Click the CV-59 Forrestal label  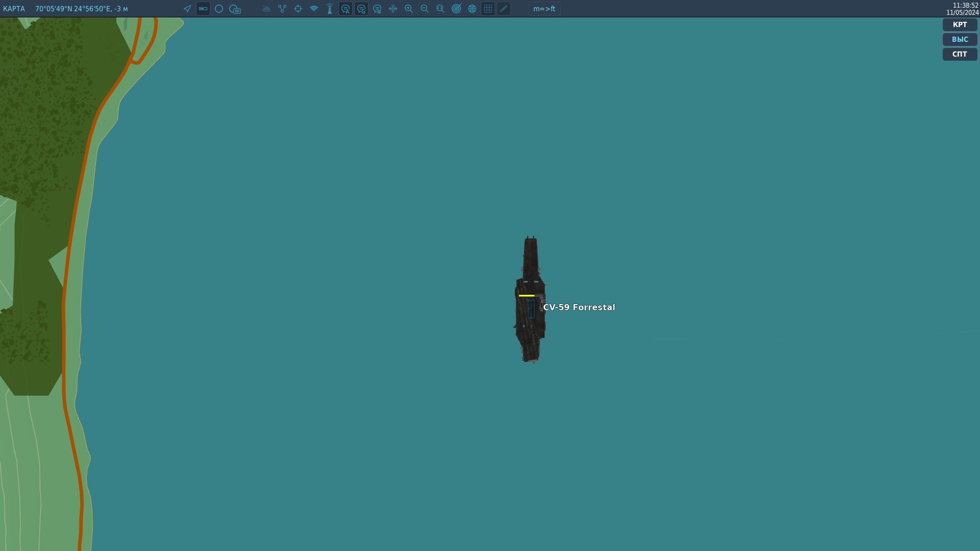(579, 307)
